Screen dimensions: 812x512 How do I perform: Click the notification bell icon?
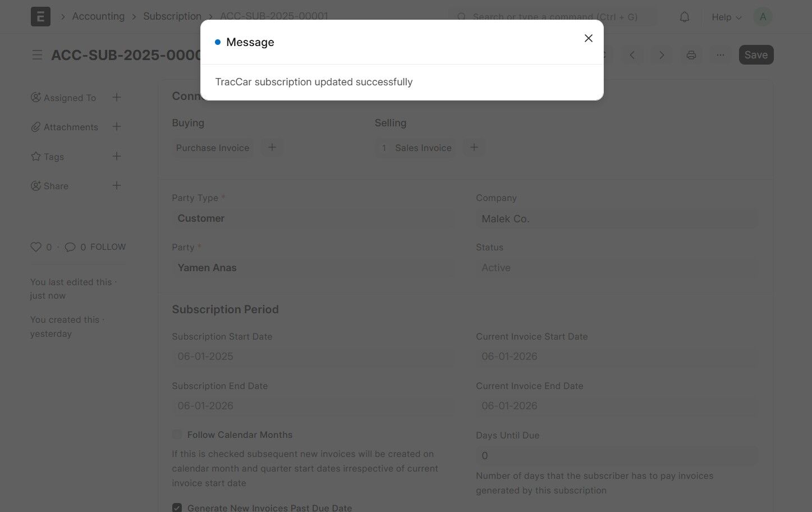pyautogui.click(x=684, y=17)
